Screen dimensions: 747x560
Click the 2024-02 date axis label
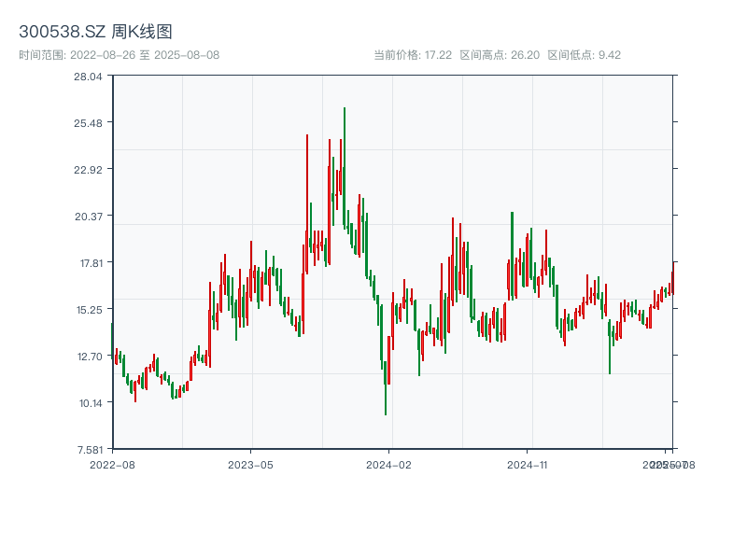click(x=388, y=464)
